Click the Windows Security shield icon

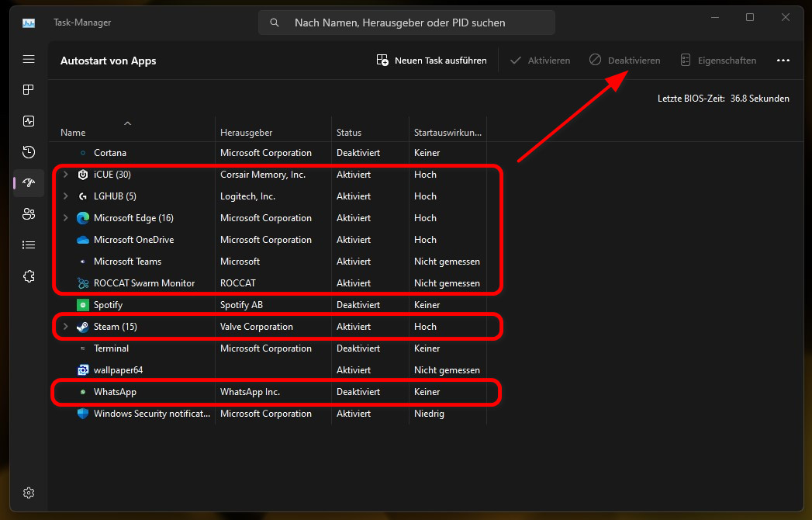pos(83,414)
